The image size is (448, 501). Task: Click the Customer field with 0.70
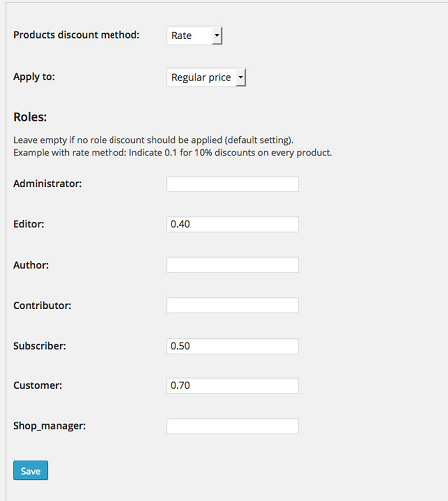click(232, 386)
